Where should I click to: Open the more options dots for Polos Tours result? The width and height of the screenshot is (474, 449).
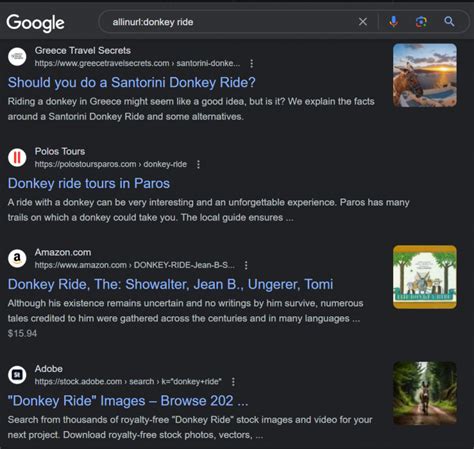coord(198,164)
